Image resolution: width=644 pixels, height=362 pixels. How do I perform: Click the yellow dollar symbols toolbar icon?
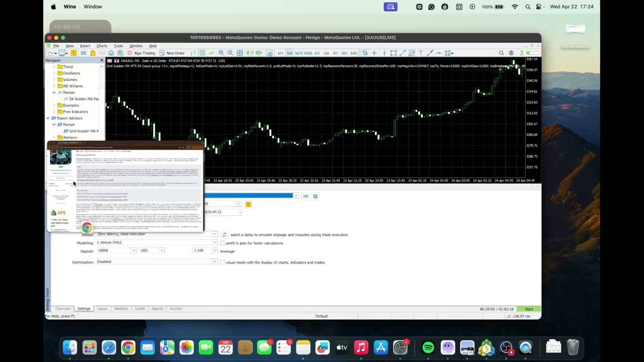pyautogui.click(x=74, y=53)
